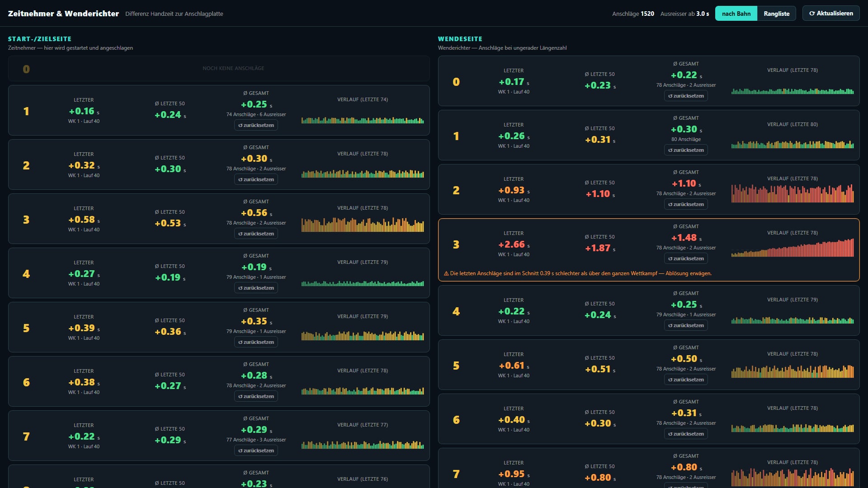Screen dimensions: 868x488
Task: Switch to the 'nach Bahn' view
Action: coord(736,14)
